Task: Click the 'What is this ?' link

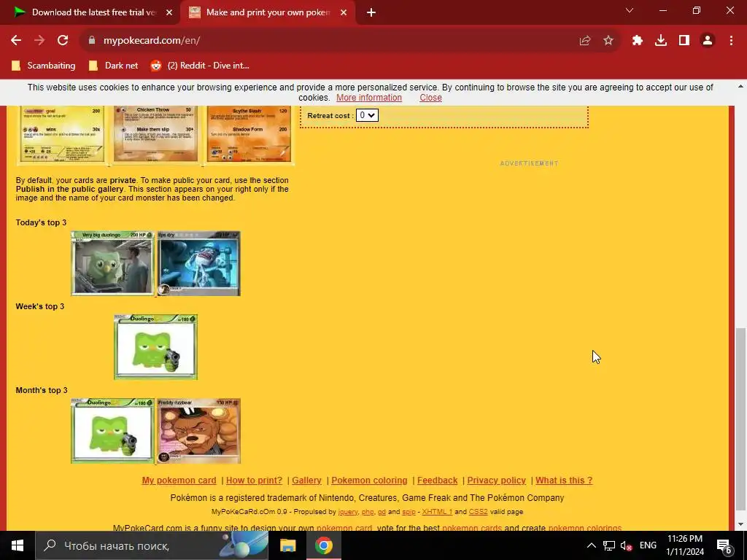Action: 564,481
